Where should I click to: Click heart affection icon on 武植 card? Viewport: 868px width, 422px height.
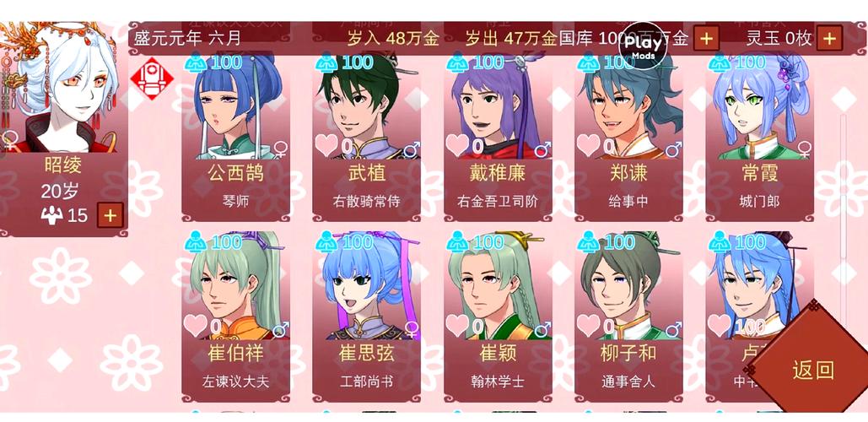pos(326,145)
